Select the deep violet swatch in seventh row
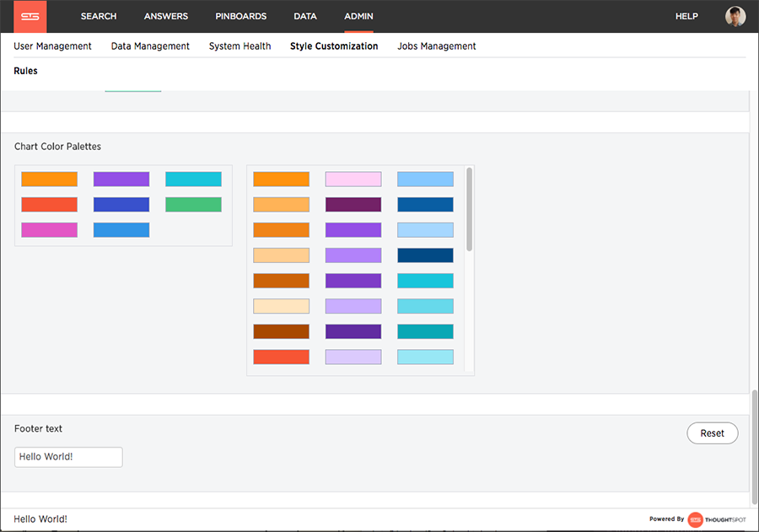The width and height of the screenshot is (759, 532). pyautogui.click(x=353, y=331)
